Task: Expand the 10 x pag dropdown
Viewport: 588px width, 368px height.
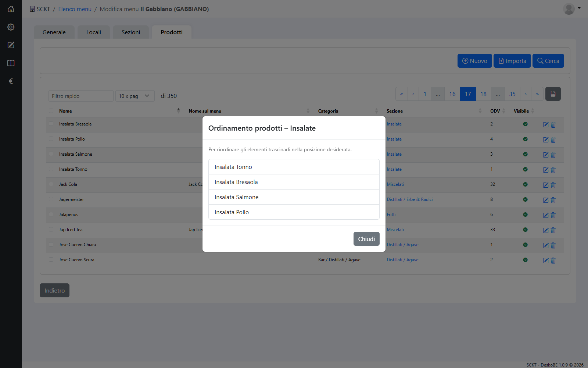Action: pos(135,96)
